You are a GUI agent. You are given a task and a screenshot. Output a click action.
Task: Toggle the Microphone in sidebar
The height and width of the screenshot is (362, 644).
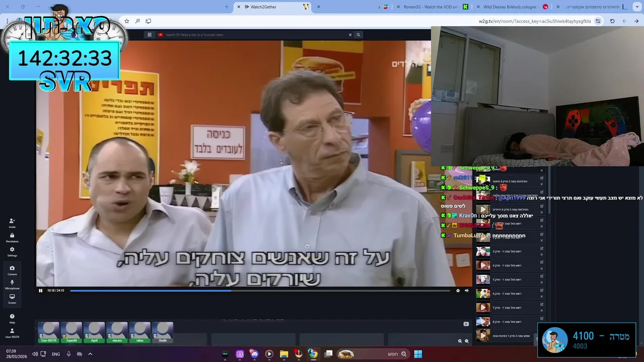pyautogui.click(x=12, y=284)
